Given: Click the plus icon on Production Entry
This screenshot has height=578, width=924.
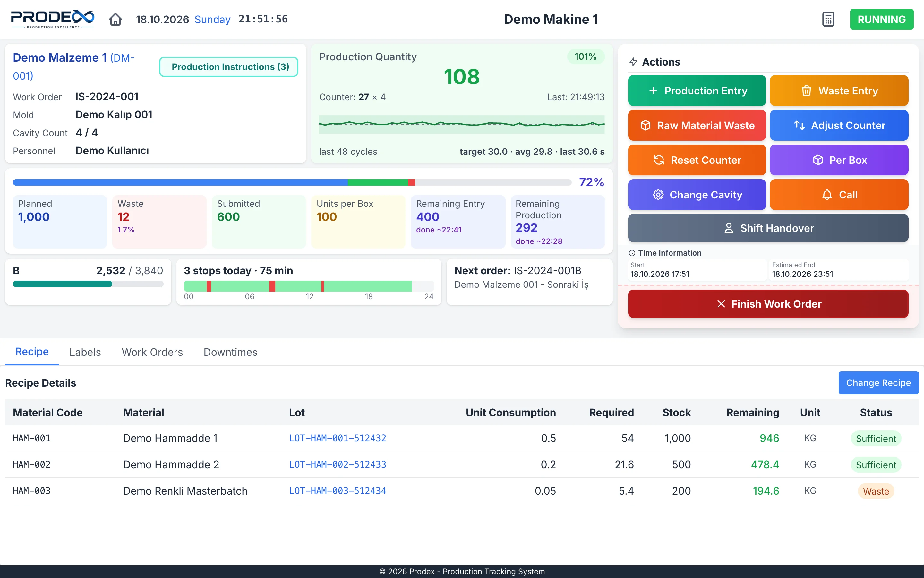Looking at the screenshot, I should pos(653,91).
